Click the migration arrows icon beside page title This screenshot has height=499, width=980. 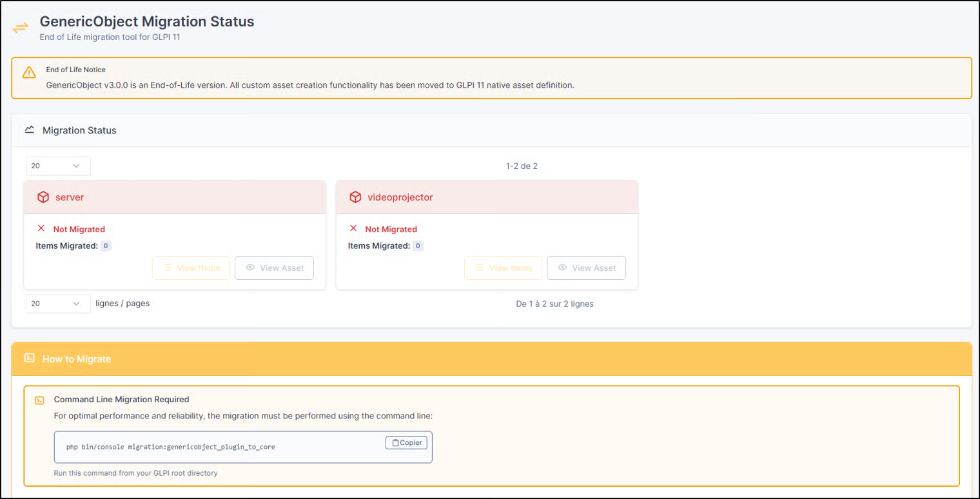point(21,28)
